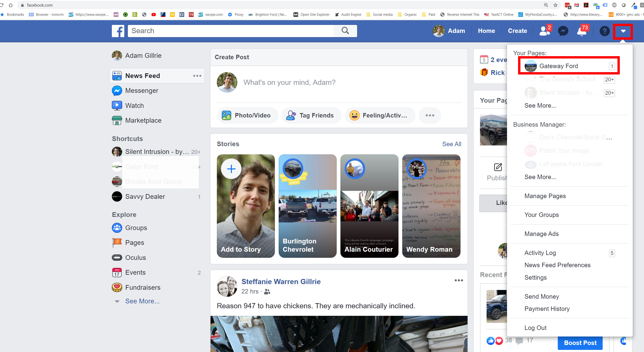
Task: Open the Quick Help question mark icon
Action: click(x=605, y=31)
